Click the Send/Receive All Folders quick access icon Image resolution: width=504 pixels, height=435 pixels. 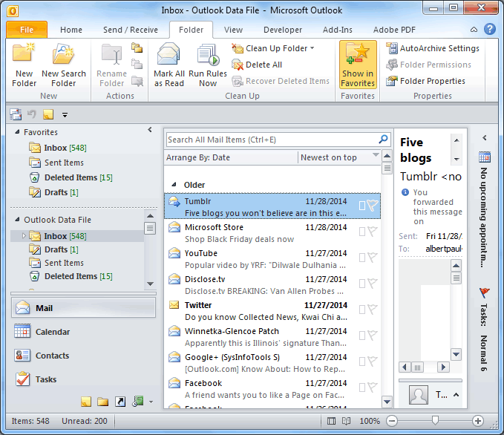pos(16,114)
